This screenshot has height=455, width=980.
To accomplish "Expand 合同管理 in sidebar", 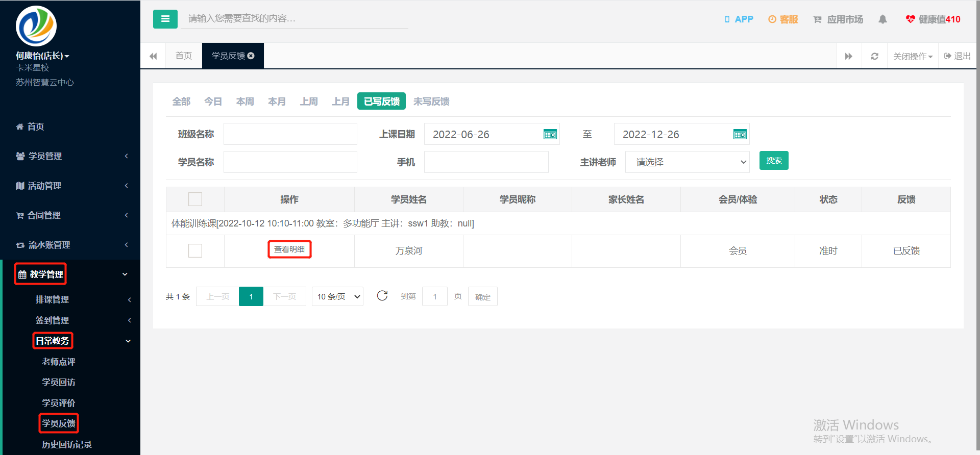I will (70, 215).
